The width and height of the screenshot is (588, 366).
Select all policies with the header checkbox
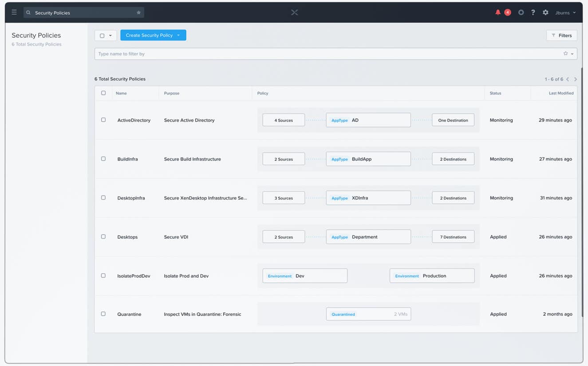point(103,93)
